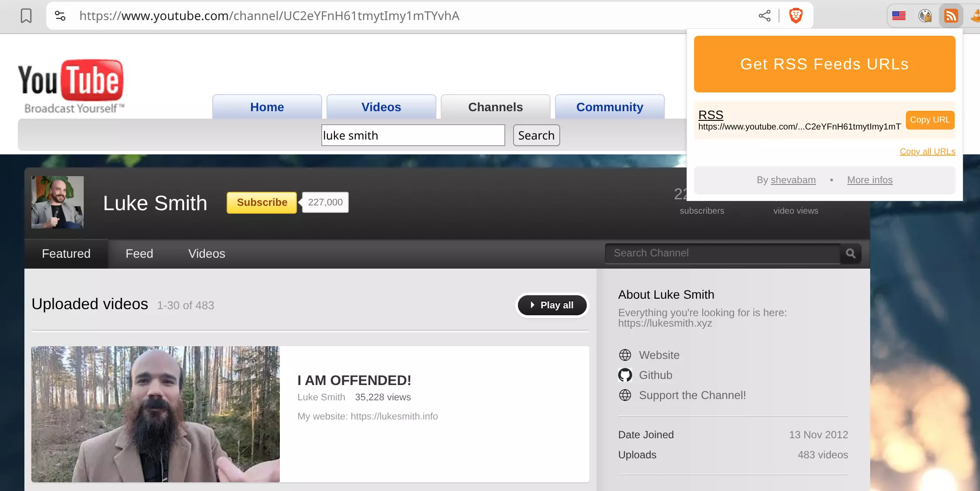Screen dimensions: 980x491
Task: Open the Channels tab
Action: pyautogui.click(x=495, y=107)
